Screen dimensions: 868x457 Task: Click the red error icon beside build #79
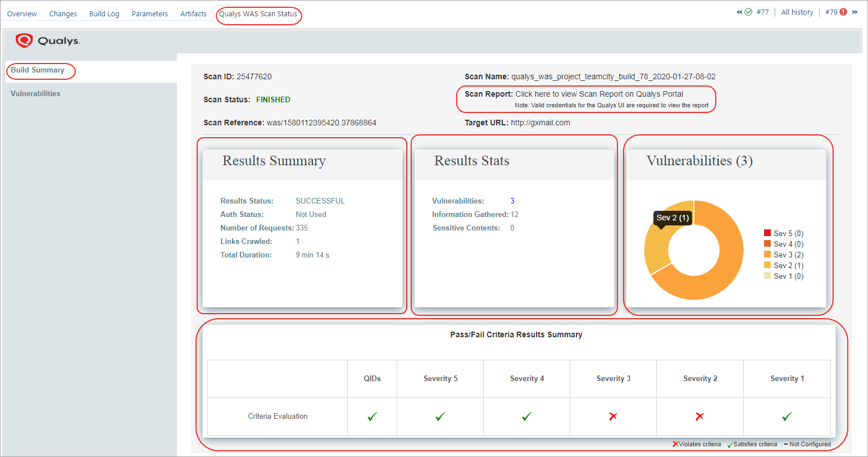843,12
